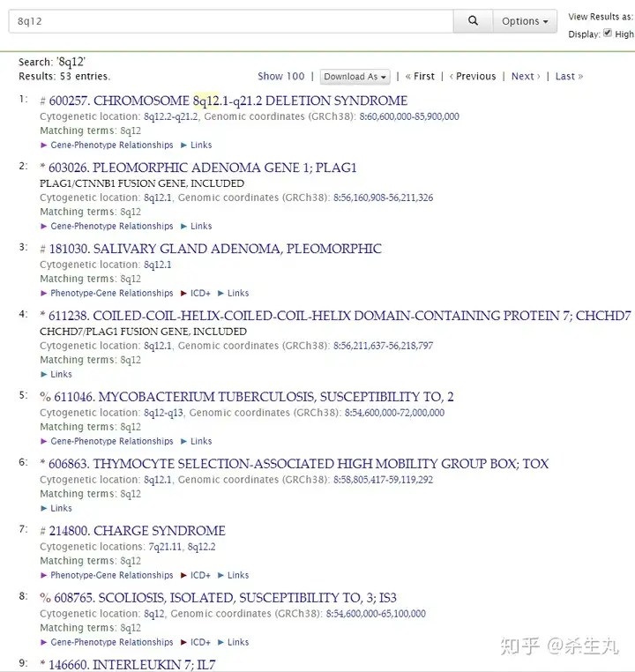Open entry 611238 CHCHD7
Image resolution: width=635 pixels, height=672 pixels.
[x=340, y=316]
